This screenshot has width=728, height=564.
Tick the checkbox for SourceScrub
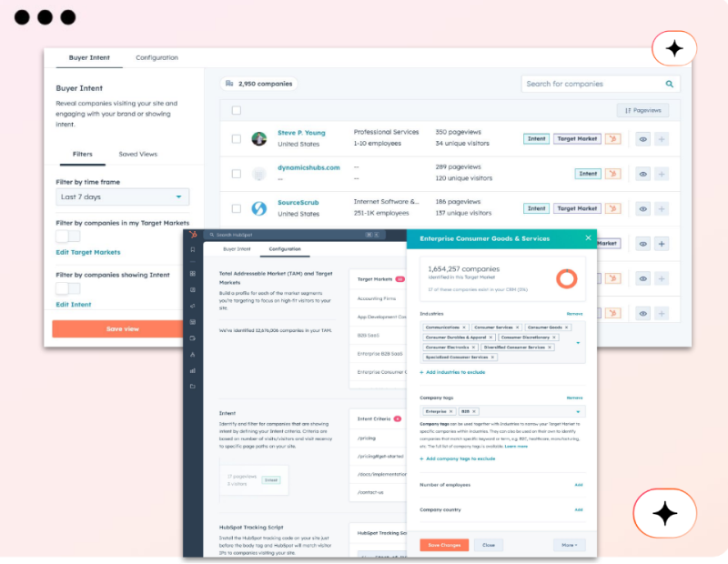click(237, 208)
